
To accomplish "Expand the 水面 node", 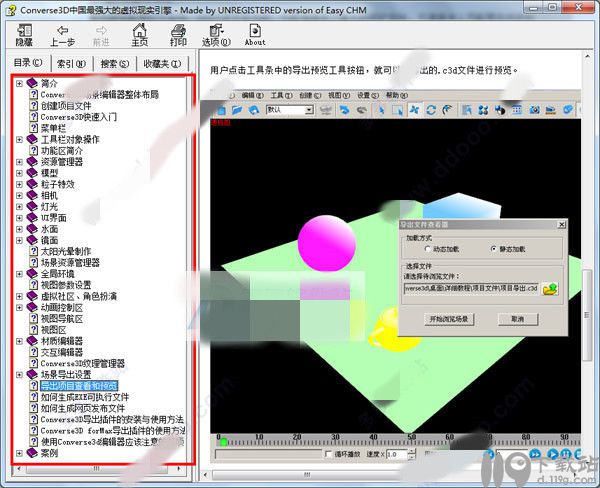I will tap(19, 229).
